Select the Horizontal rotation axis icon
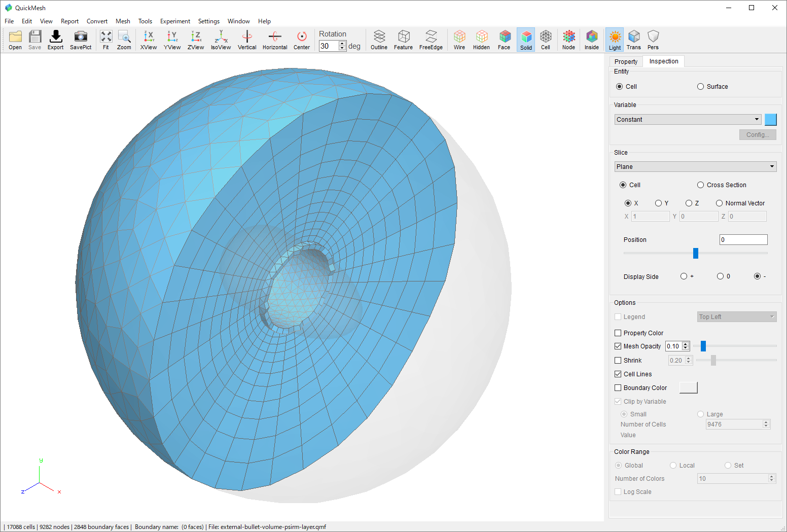Viewport: 787px width, 532px height. [275, 40]
